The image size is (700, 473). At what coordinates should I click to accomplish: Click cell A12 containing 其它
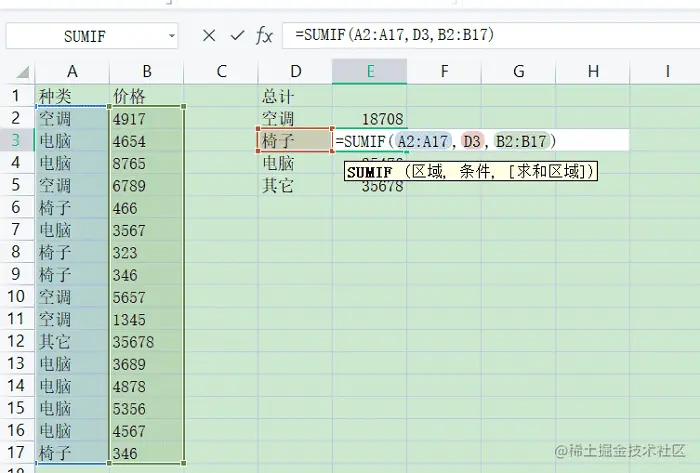coord(72,341)
